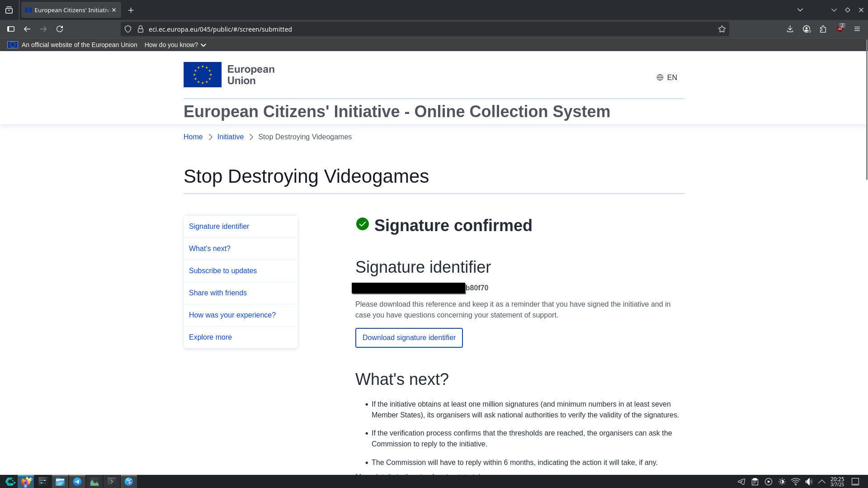Open Telegram from the taskbar

click(x=77, y=482)
